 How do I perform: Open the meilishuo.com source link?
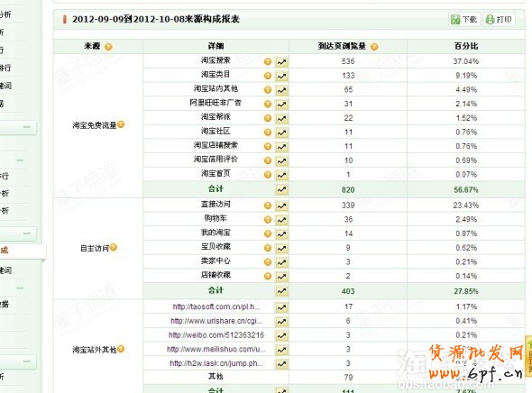click(x=216, y=349)
